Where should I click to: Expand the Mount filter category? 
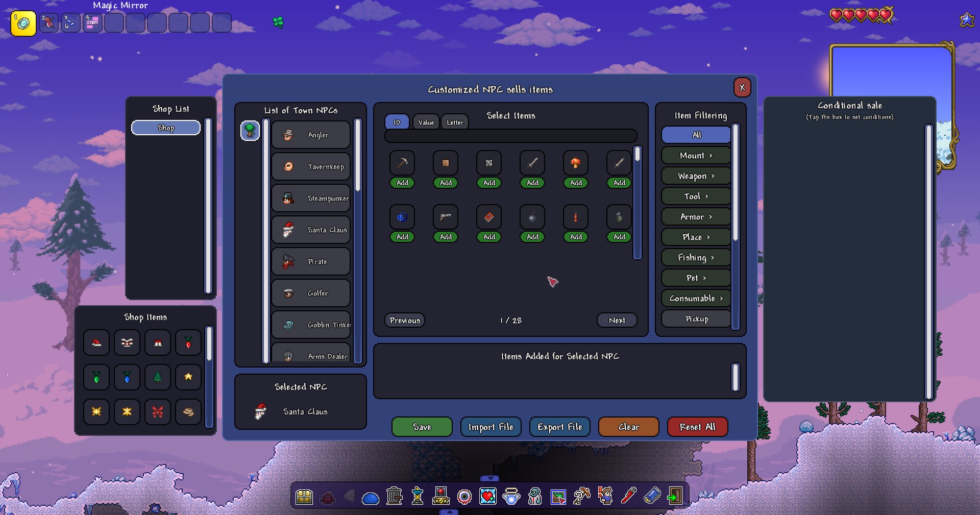[x=696, y=155]
